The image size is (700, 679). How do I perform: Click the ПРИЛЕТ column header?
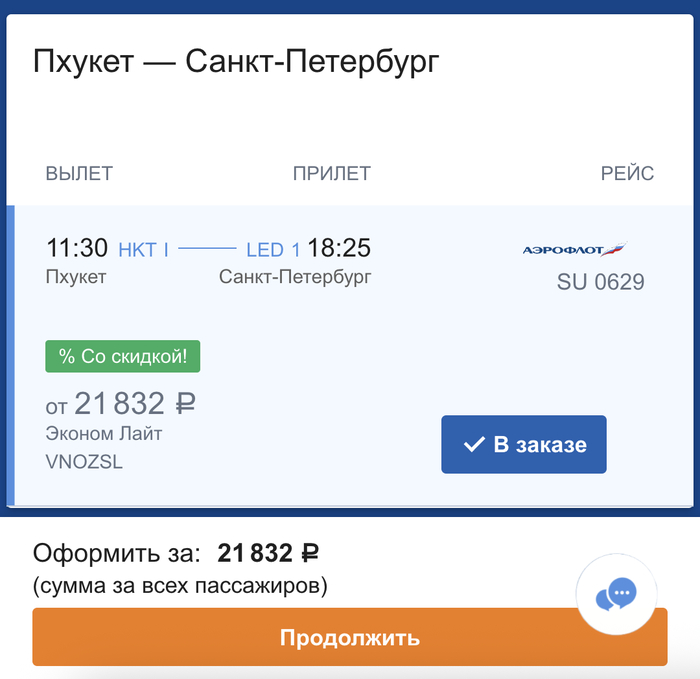click(332, 174)
